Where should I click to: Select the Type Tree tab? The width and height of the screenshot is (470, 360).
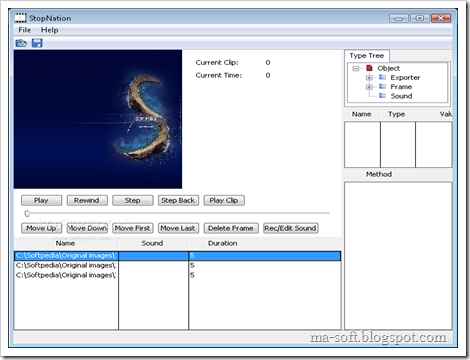pyautogui.click(x=367, y=56)
